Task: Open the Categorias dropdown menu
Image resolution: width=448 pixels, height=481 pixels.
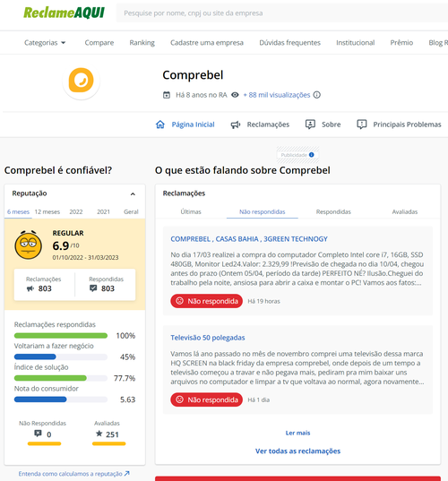Action: (45, 43)
